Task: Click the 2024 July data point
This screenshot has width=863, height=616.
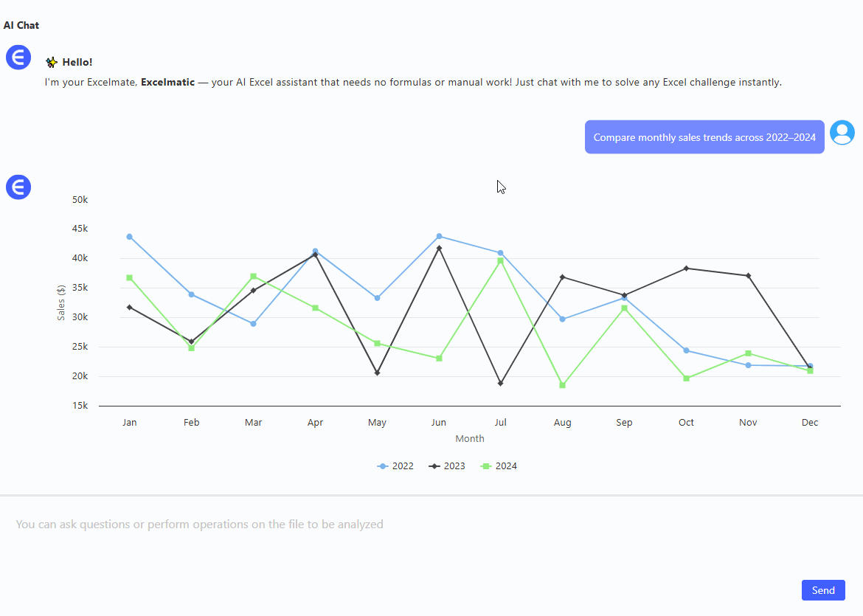Action: coord(500,260)
